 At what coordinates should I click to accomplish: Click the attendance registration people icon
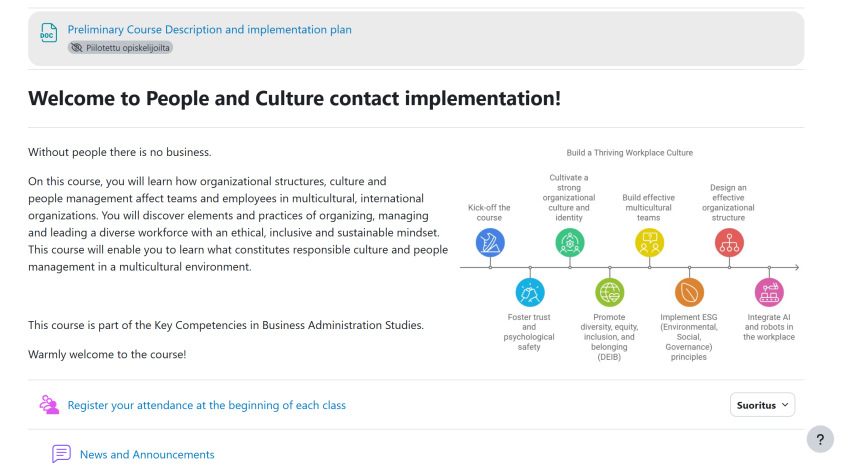(49, 405)
